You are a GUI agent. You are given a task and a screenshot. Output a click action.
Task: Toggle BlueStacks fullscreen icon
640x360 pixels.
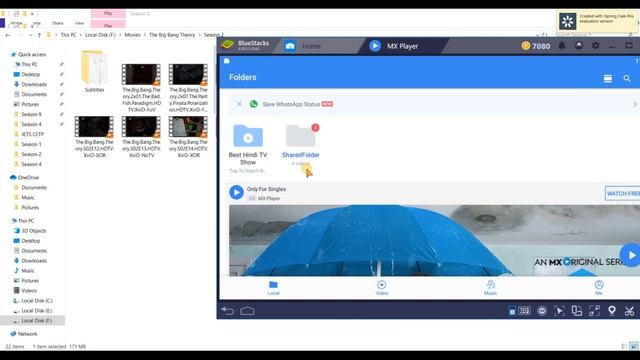[594, 311]
